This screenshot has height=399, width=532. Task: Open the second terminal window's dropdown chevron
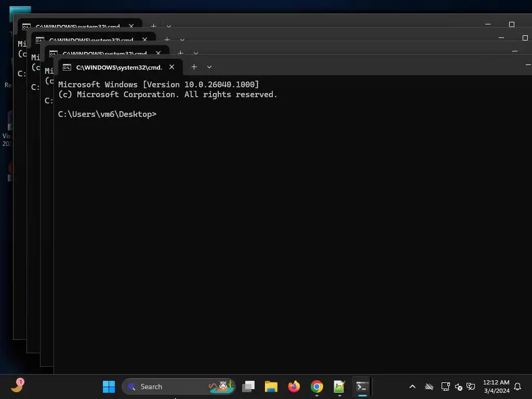click(x=196, y=53)
